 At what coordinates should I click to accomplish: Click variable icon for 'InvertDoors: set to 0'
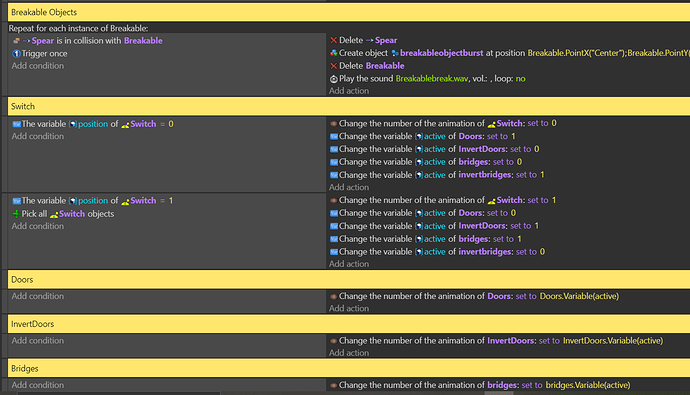click(x=334, y=149)
